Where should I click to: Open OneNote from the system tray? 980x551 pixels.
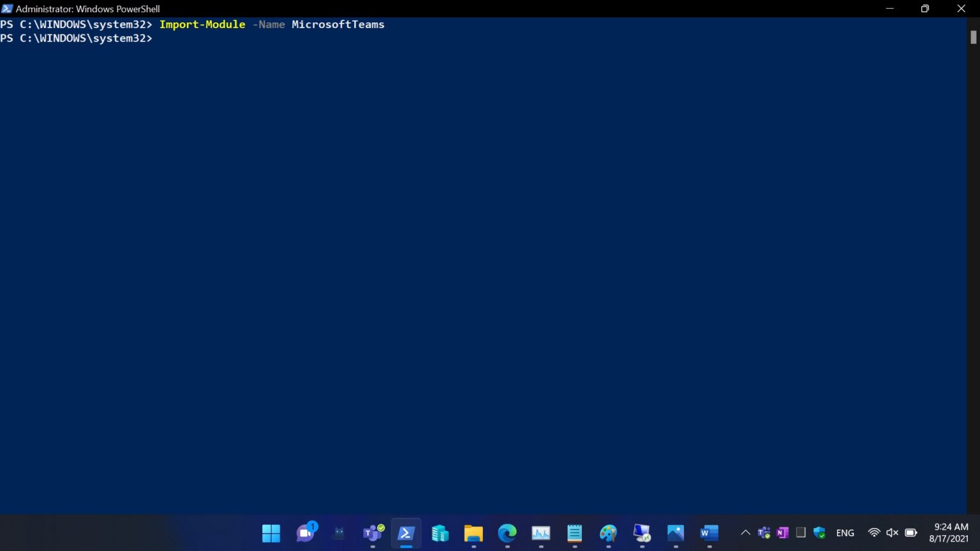point(781,533)
